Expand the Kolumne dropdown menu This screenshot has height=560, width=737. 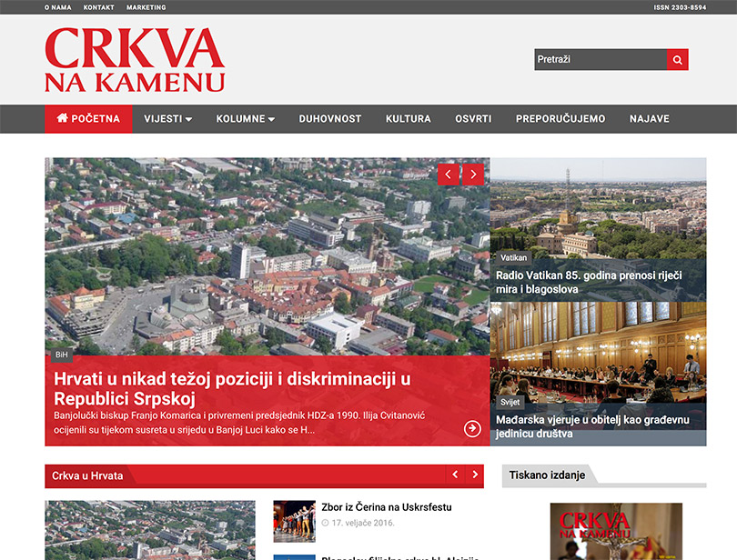coord(246,119)
